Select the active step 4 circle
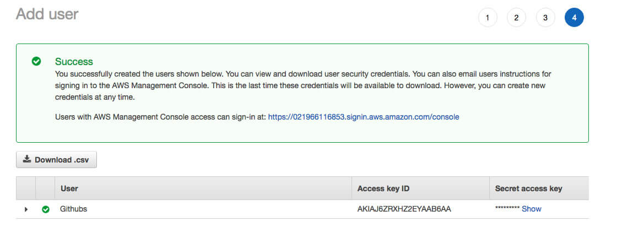Viewport: 644px width, 232px height. click(x=574, y=18)
